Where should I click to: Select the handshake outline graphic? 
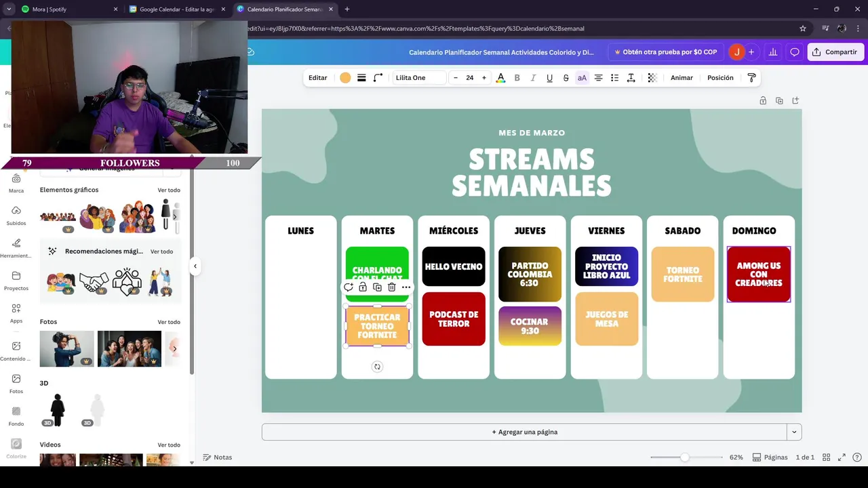[x=94, y=281]
